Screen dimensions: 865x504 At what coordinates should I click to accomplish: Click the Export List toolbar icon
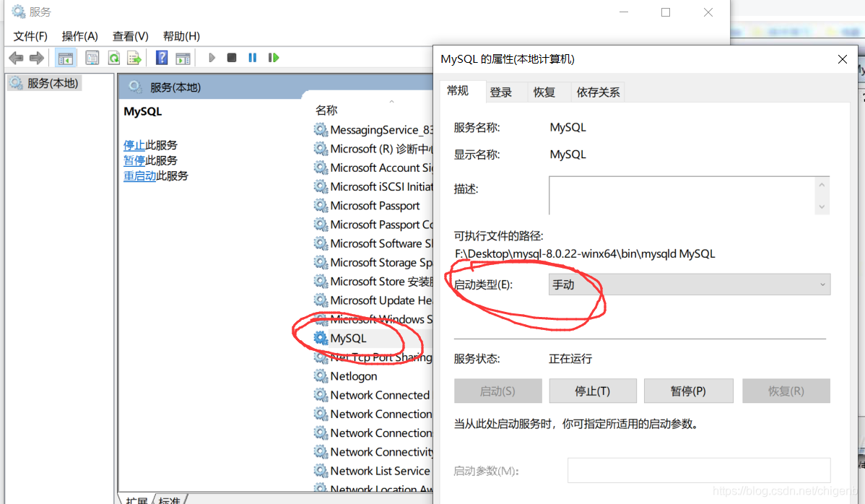pyautogui.click(x=134, y=57)
